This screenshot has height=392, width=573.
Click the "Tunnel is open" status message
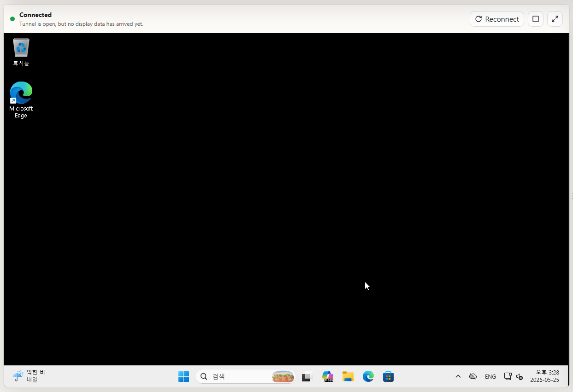click(81, 24)
